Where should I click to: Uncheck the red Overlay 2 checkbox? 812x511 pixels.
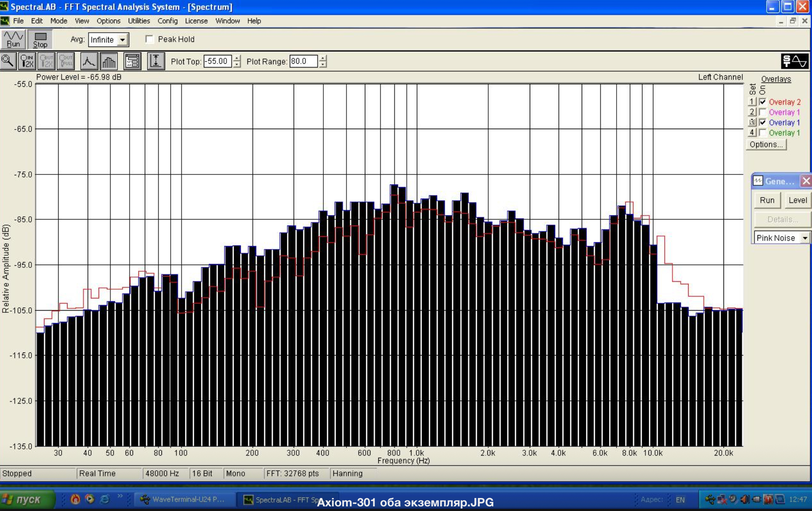pos(763,102)
